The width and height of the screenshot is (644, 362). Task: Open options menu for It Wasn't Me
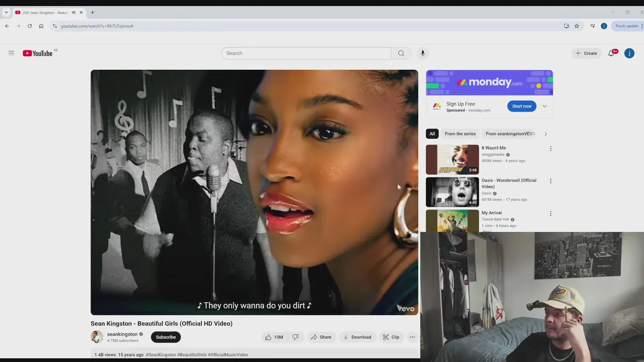click(x=550, y=149)
